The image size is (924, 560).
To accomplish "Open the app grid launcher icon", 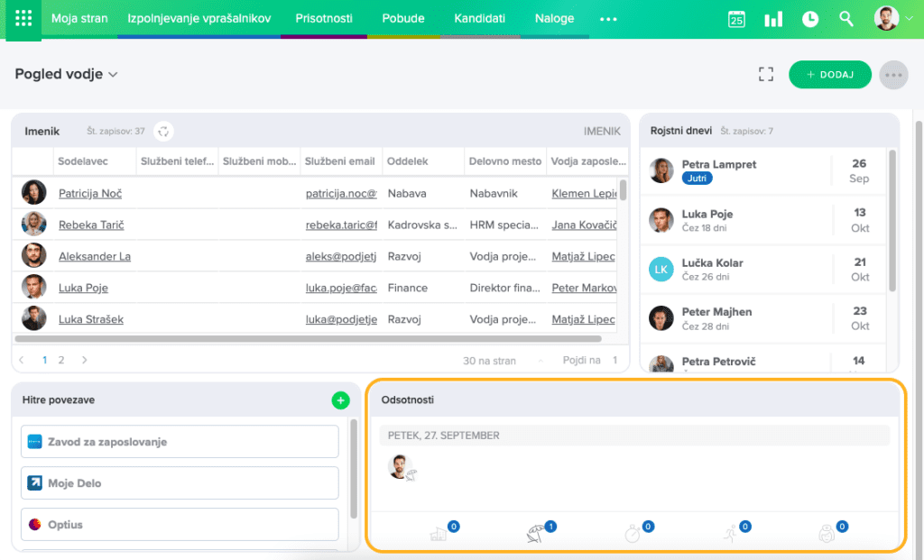I will (x=23, y=19).
